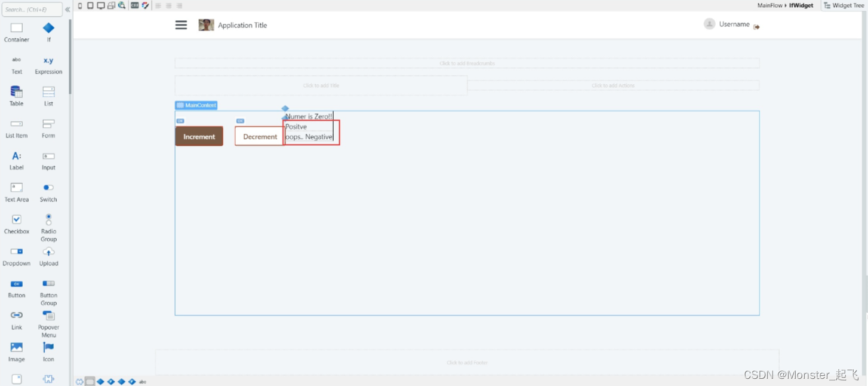Select the Link widget in the toolbox
The image size is (868, 386).
(x=17, y=320)
